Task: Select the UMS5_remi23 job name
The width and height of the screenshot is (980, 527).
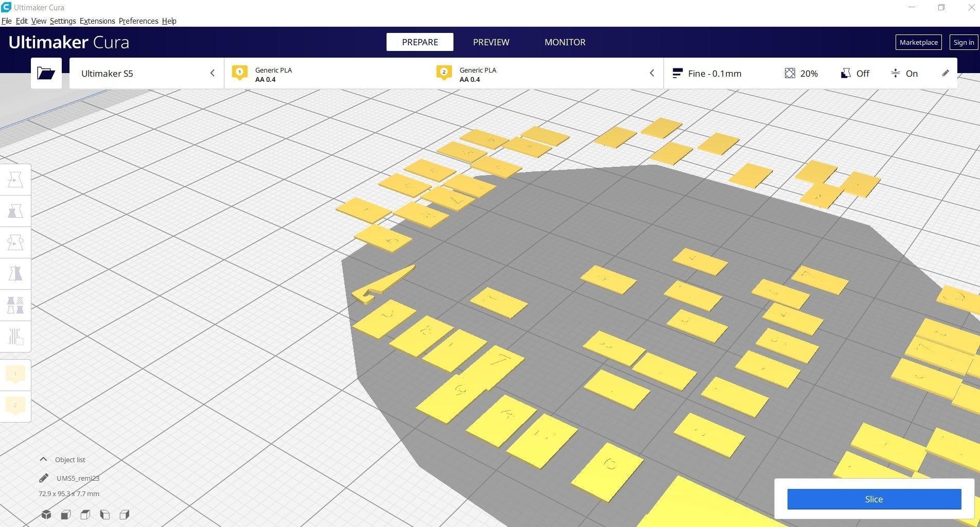Action: 78,478
